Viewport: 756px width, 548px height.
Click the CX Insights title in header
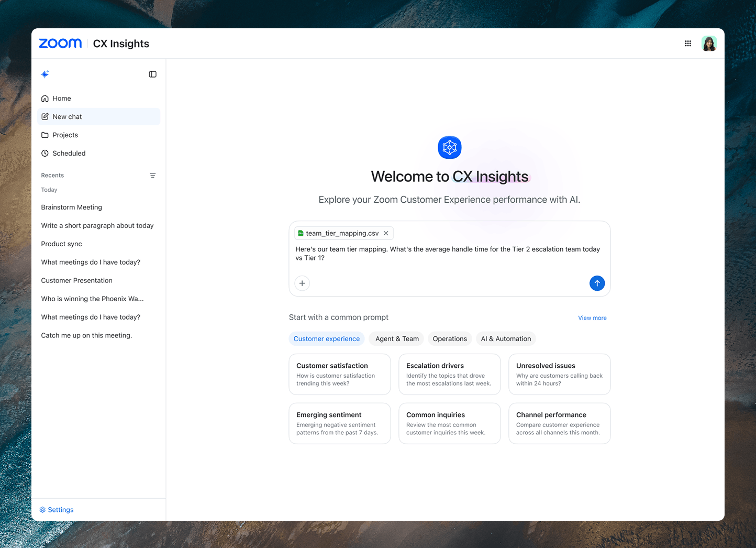point(121,43)
